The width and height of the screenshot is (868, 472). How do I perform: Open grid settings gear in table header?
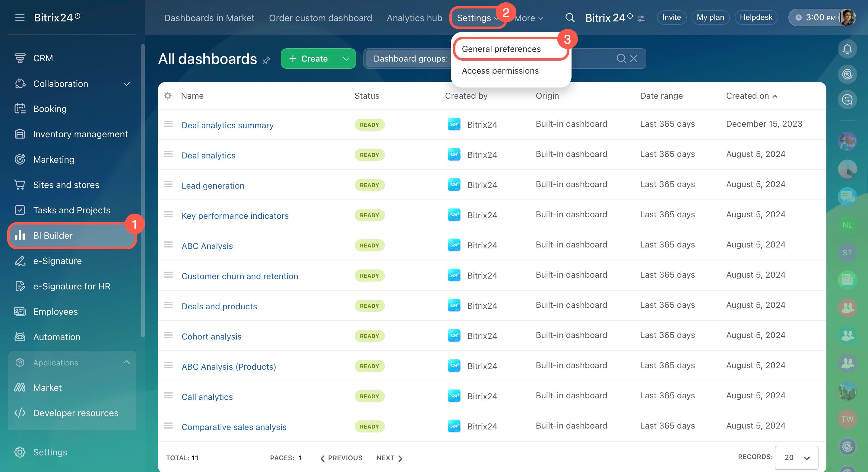tap(167, 96)
